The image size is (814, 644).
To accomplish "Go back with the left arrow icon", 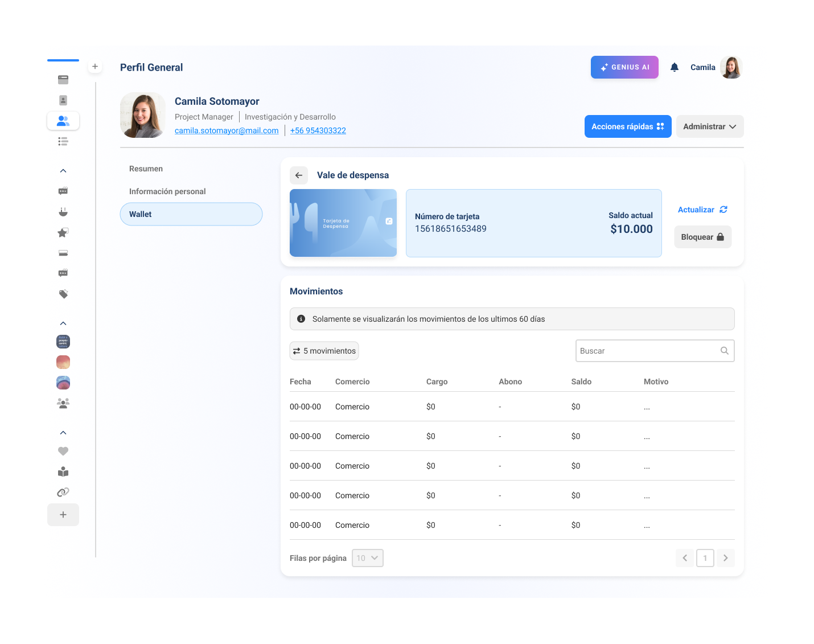I will point(299,175).
